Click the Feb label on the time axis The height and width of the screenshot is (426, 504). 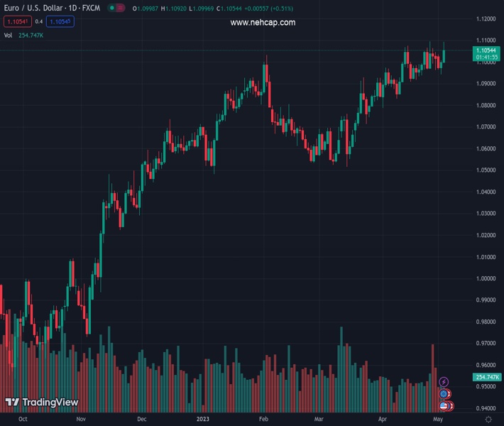coord(264,420)
